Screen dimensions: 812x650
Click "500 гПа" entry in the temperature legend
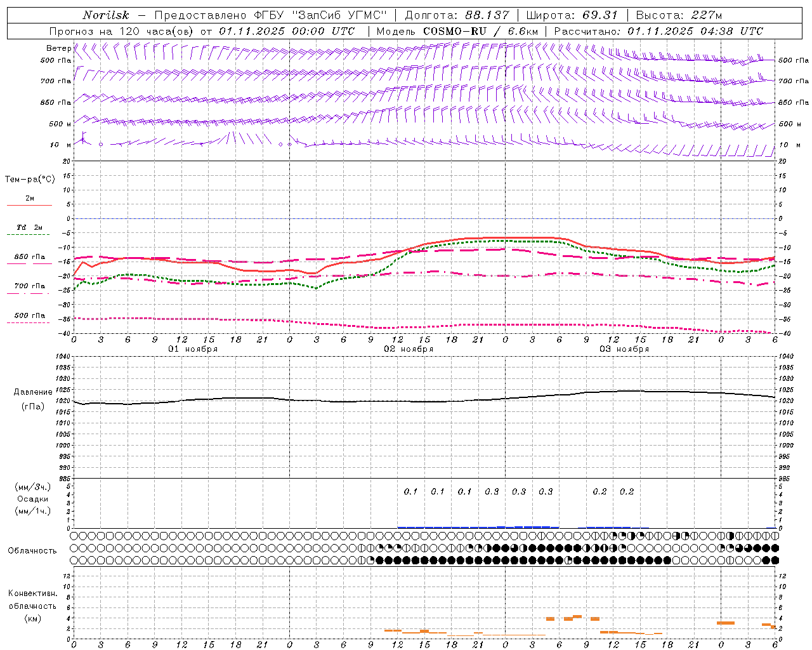(x=30, y=315)
